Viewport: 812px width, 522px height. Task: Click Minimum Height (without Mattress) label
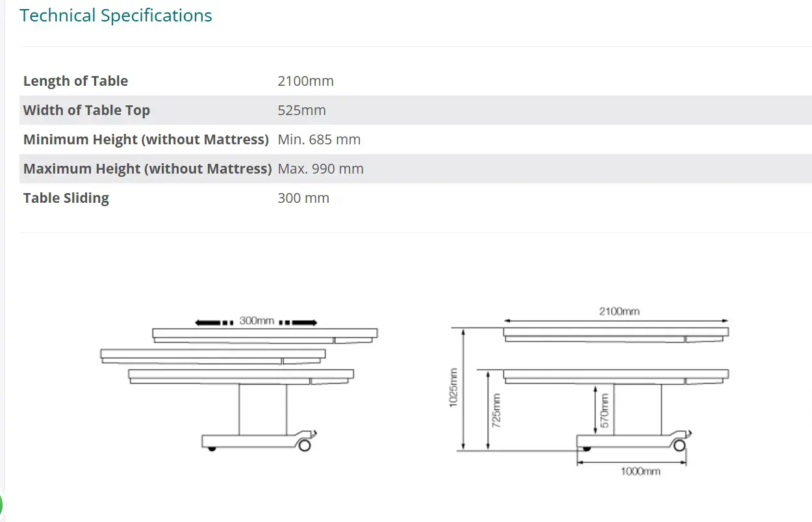point(146,140)
